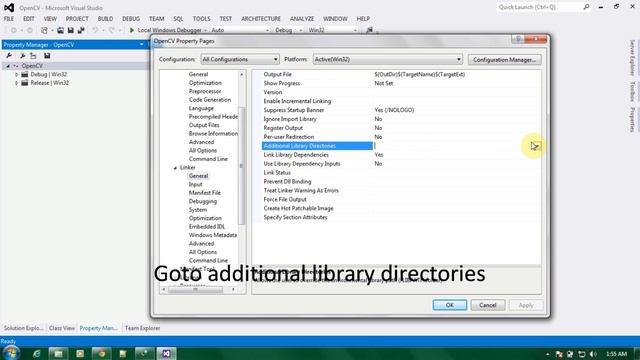Click the volume speaker tray icon
The width and height of the screenshot is (640, 360).
[x=593, y=354]
